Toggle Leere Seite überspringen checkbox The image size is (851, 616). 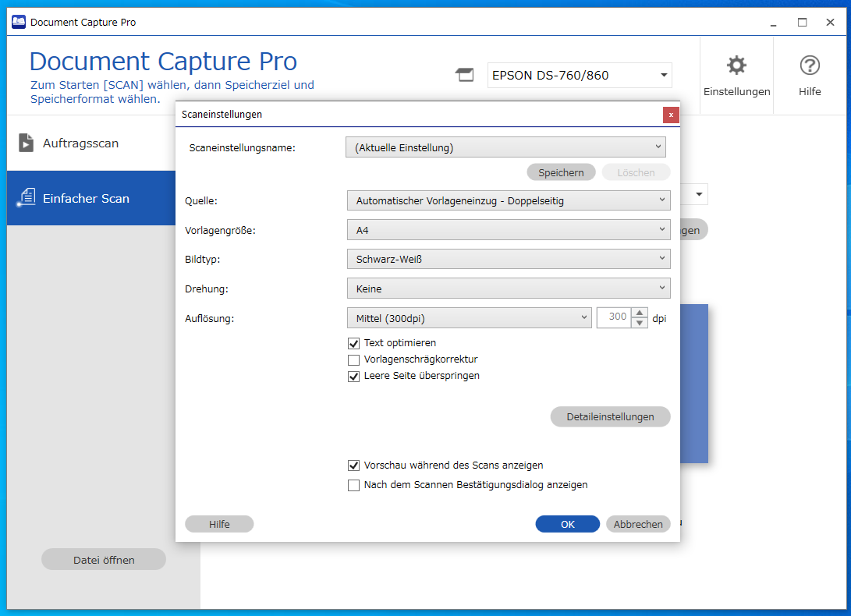pyautogui.click(x=354, y=376)
